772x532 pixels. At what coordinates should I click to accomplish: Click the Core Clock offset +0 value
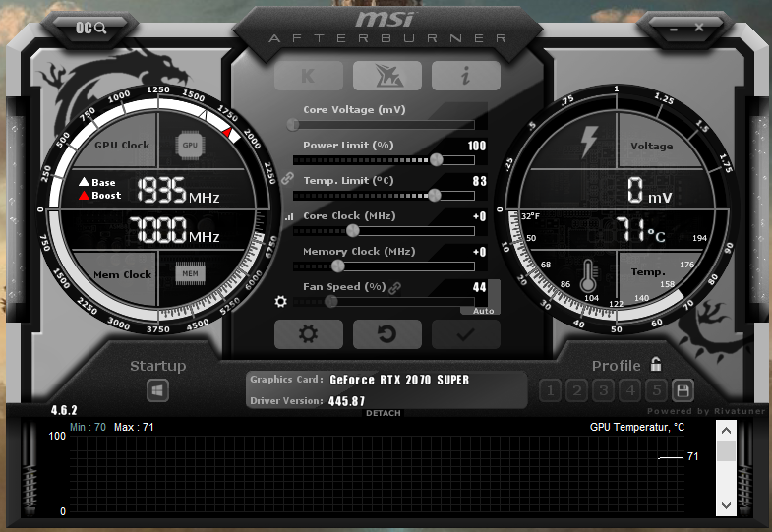(480, 216)
